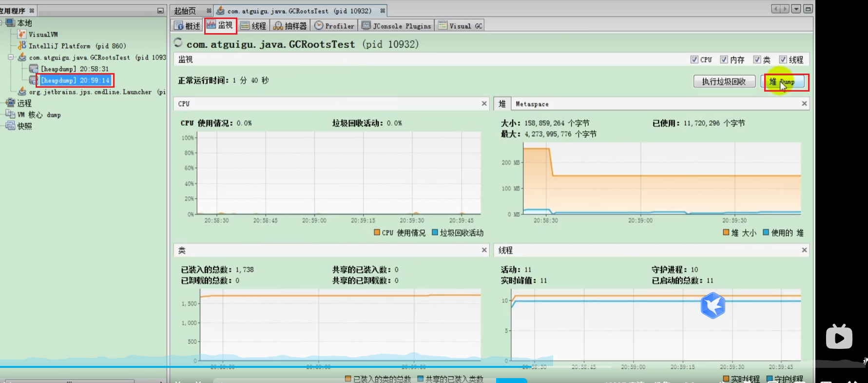This screenshot has height=383, width=868.
Task: Click the 远程 remote hosts icon
Action: (10, 103)
